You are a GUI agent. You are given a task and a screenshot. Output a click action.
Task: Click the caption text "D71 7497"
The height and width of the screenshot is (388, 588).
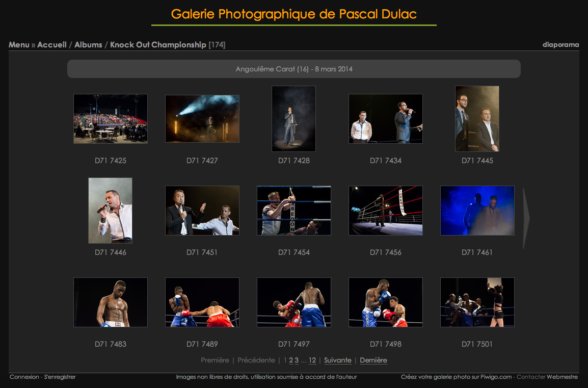pyautogui.click(x=293, y=344)
